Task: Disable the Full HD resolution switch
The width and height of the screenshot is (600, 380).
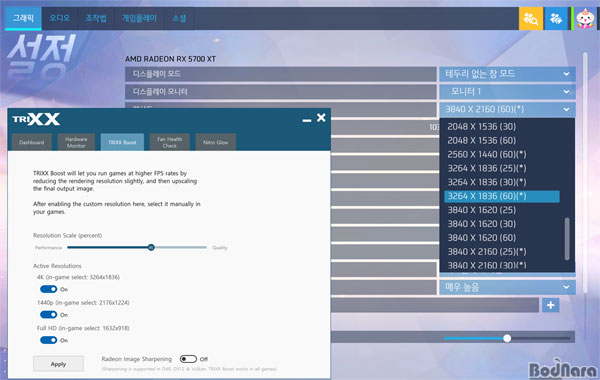Action: (49, 340)
